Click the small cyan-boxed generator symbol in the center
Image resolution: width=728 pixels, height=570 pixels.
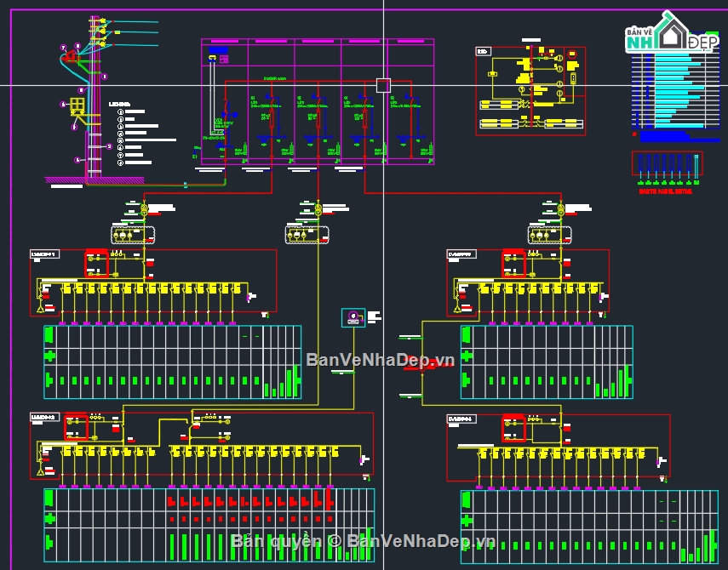pyautogui.click(x=353, y=317)
